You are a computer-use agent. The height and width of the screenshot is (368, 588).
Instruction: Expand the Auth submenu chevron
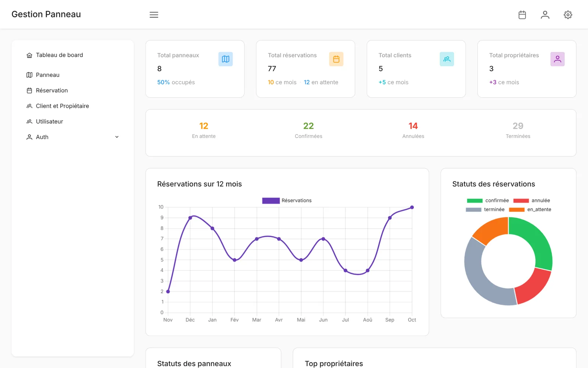coord(117,137)
